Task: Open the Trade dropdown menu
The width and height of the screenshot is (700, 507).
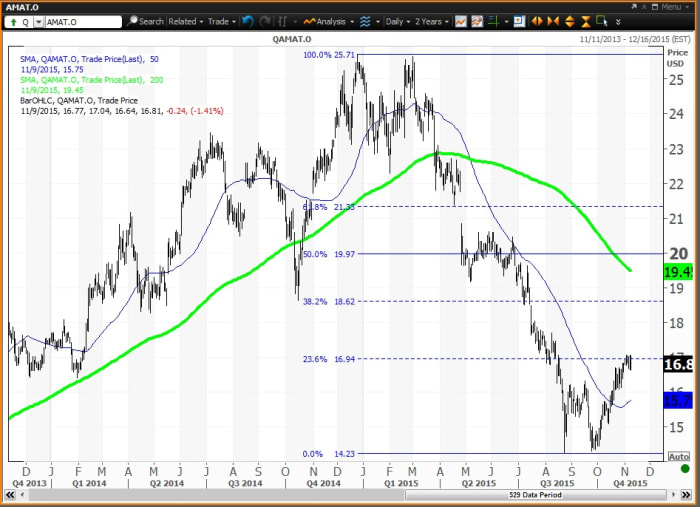Action: [221, 21]
